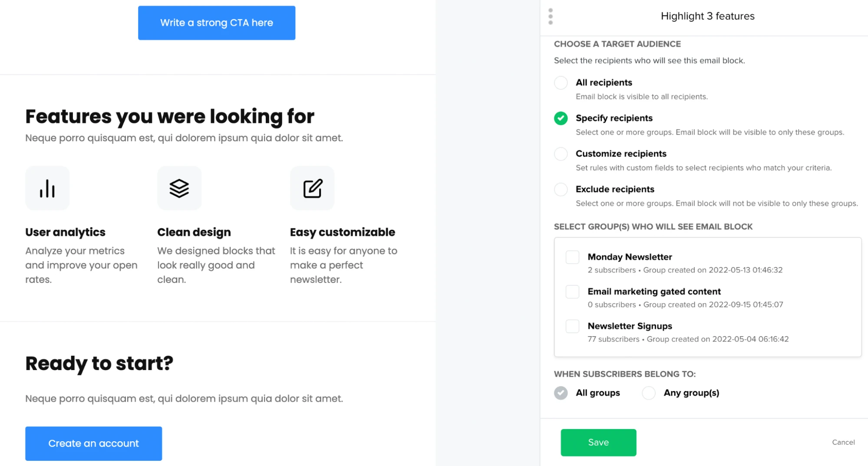Tick Email marketing gated content checkbox
The height and width of the screenshot is (466, 868).
(572, 292)
